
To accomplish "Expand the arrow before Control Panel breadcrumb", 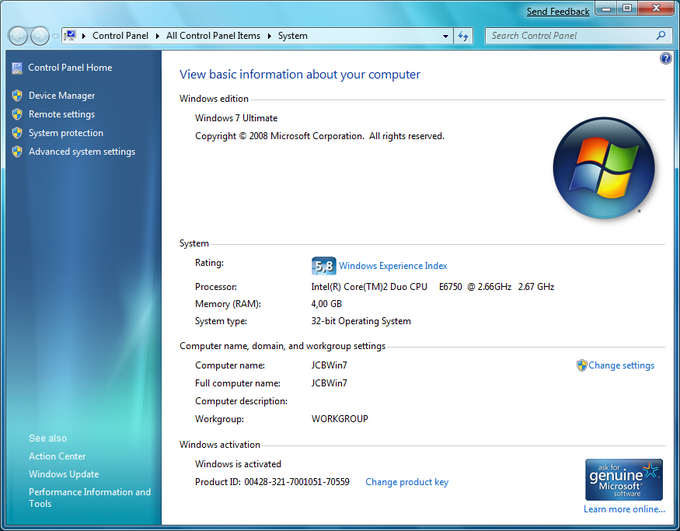I will pos(84,36).
